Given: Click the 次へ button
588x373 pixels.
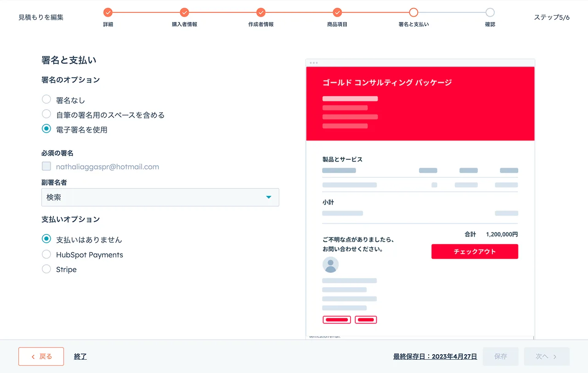Looking at the screenshot, I should click(546, 356).
